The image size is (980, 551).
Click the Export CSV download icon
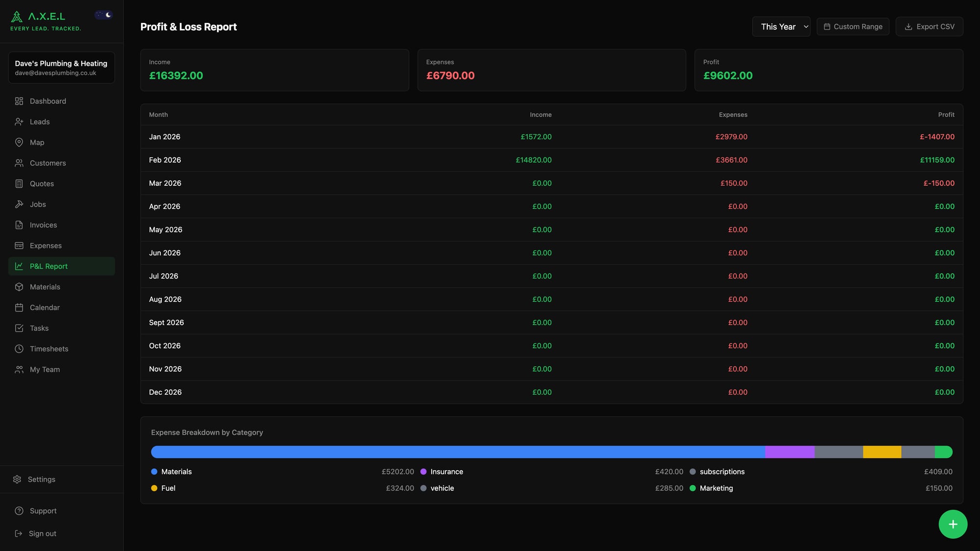click(909, 26)
